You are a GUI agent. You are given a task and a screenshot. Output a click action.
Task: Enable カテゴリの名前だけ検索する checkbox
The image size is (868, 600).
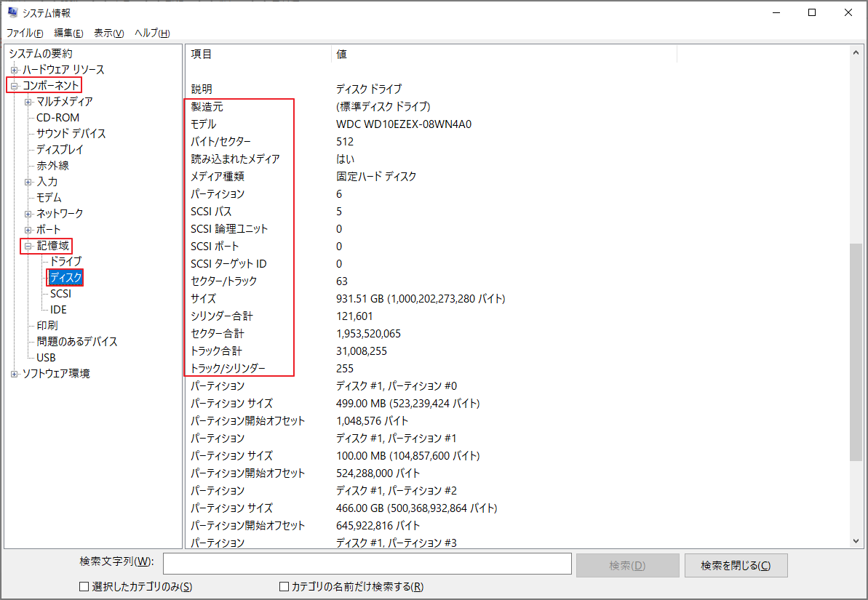click(x=284, y=587)
